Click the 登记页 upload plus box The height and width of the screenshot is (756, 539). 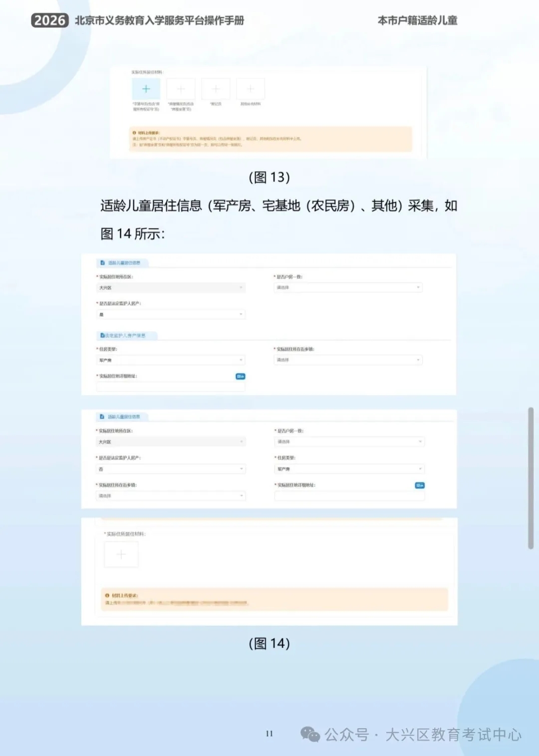click(216, 89)
